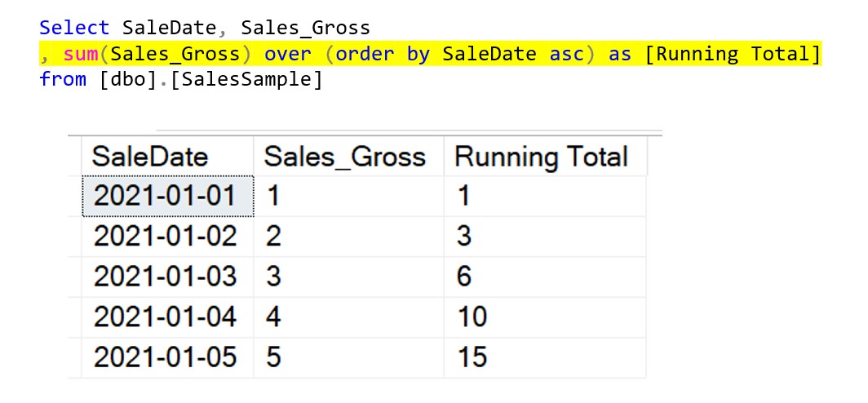The height and width of the screenshot is (403, 868).
Task: Click the from keyword in the query
Action: [x=63, y=81]
